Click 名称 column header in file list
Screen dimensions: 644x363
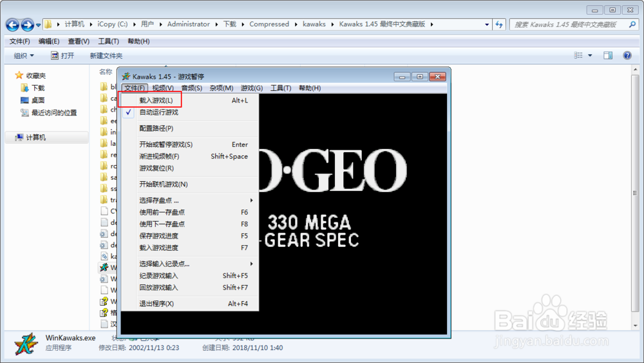pyautogui.click(x=106, y=72)
